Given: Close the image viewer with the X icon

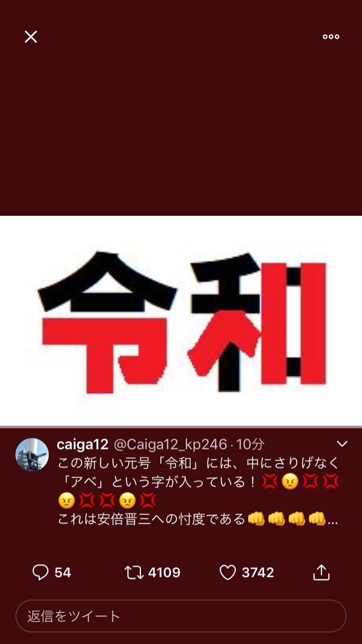Looking at the screenshot, I should tap(31, 37).
